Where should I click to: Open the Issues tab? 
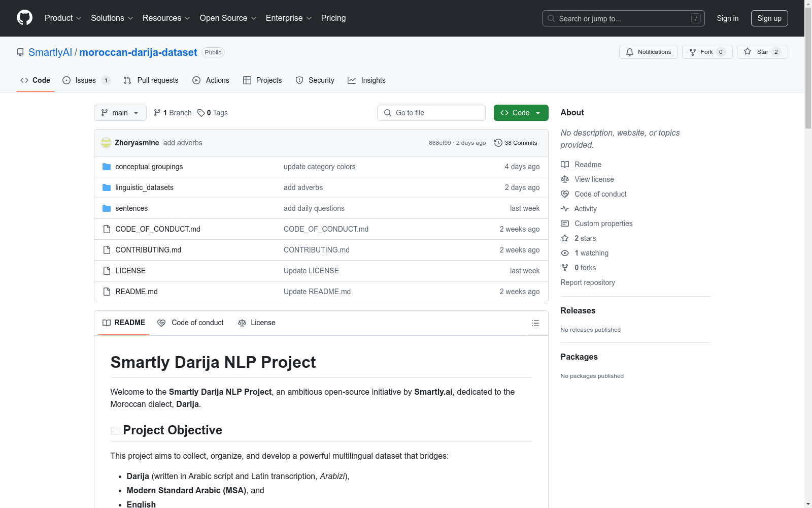pyautogui.click(x=86, y=80)
